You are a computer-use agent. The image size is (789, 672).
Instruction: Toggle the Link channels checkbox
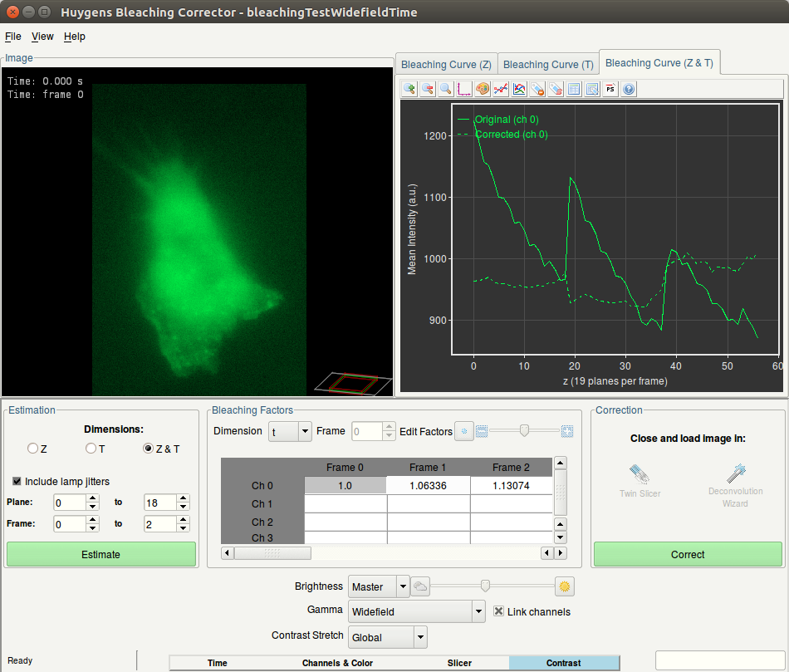499,611
